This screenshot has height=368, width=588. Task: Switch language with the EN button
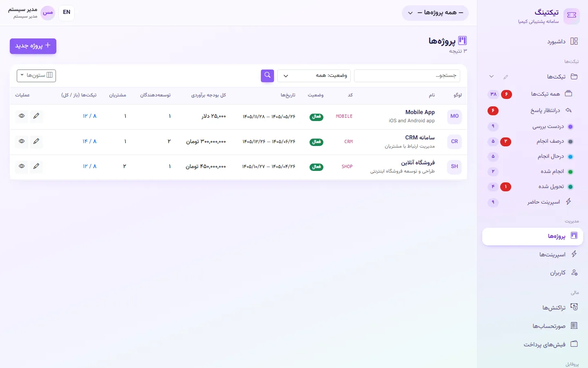click(67, 13)
